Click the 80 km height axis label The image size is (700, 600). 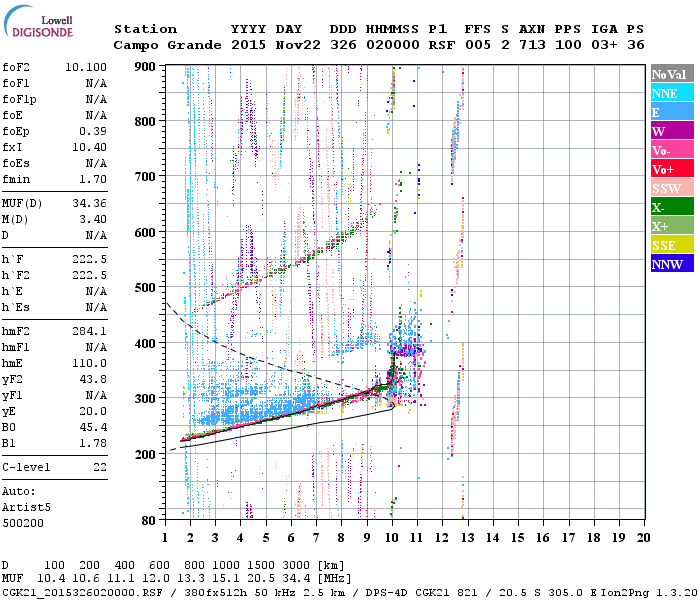pos(149,521)
